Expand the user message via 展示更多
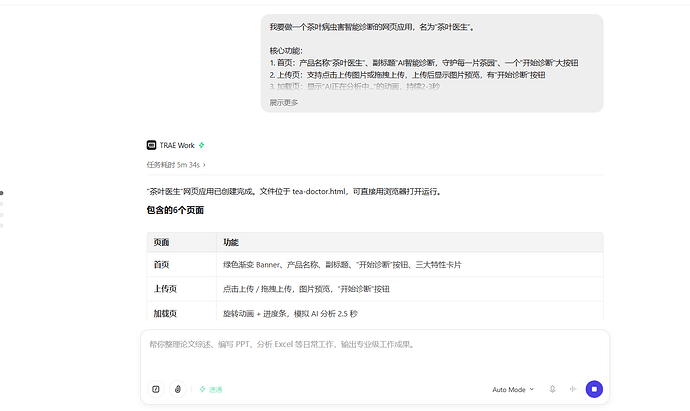 point(283,103)
